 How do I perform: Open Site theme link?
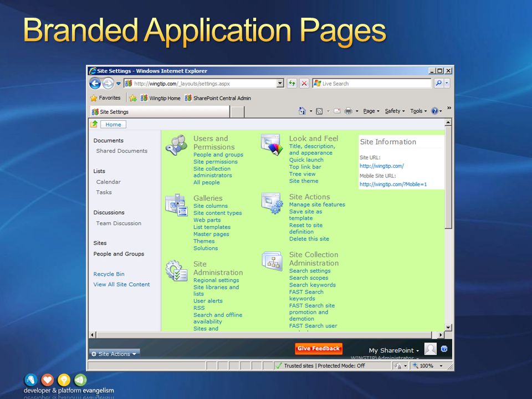click(304, 181)
